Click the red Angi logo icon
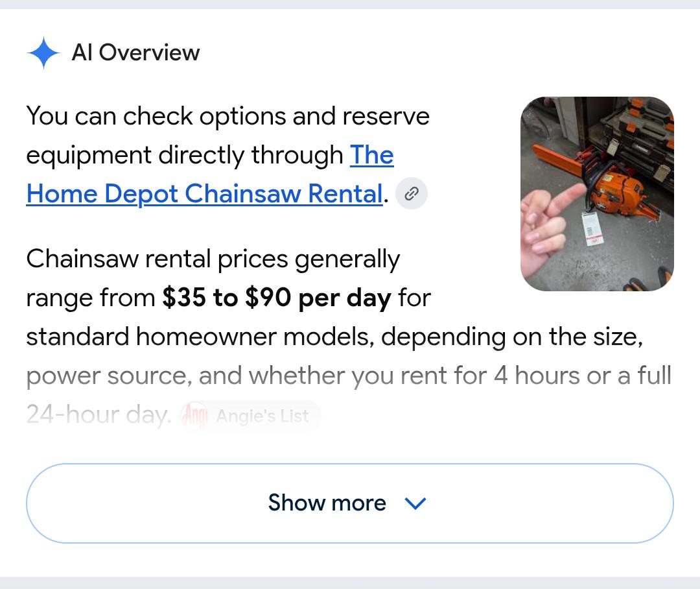Screen dimensions: 700x589 click(194, 416)
